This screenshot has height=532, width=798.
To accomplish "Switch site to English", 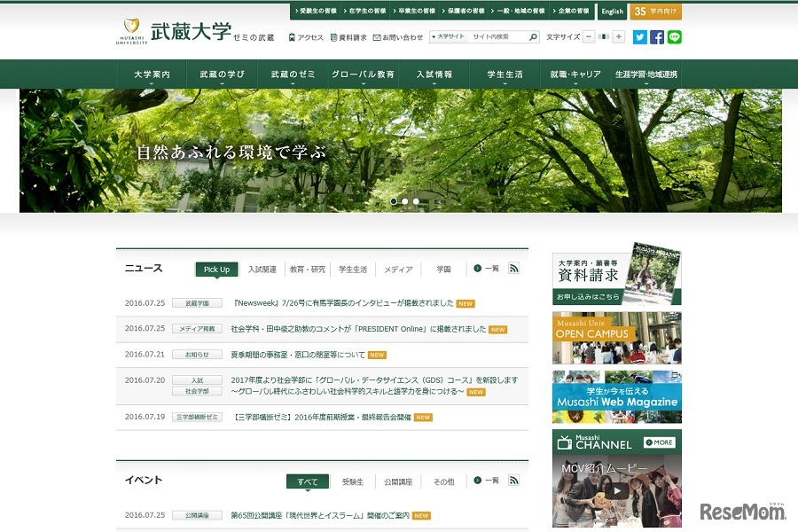I will click(x=612, y=12).
